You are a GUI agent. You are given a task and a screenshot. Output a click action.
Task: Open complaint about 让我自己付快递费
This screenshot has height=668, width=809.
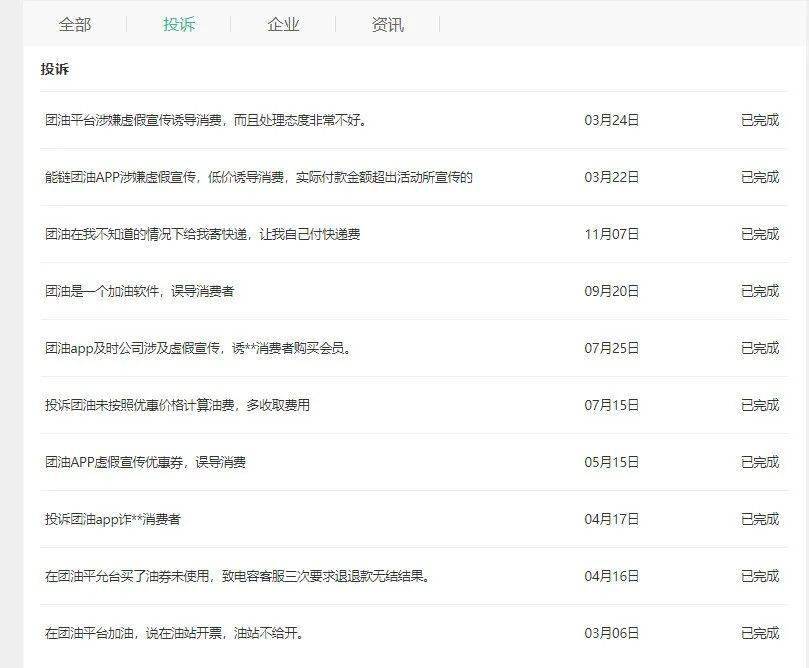coord(202,234)
